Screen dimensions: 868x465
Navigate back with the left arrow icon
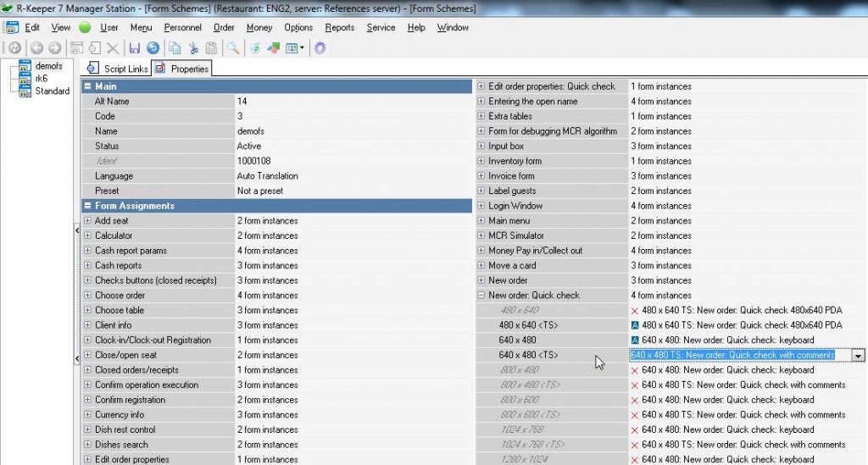pos(36,48)
